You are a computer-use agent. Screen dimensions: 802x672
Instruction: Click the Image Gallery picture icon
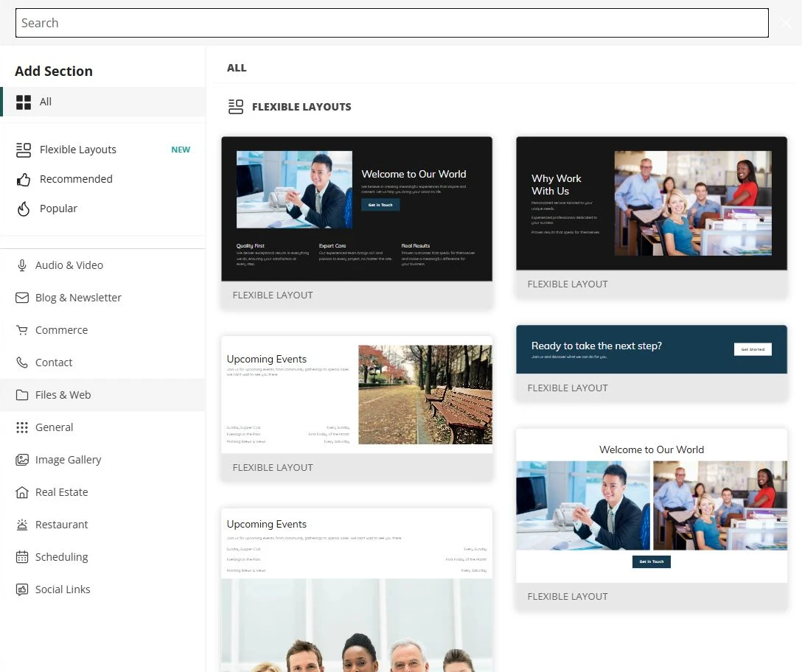point(22,460)
